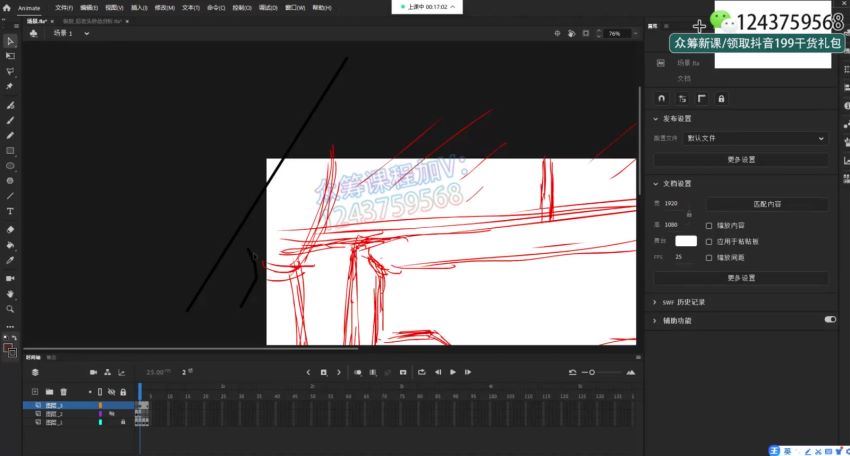
Task: Select the Asset Warp pin tool
Action: pos(10,86)
